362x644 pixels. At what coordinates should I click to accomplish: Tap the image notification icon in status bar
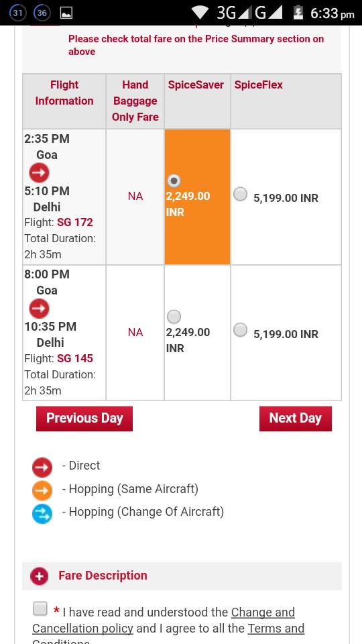click(x=66, y=13)
